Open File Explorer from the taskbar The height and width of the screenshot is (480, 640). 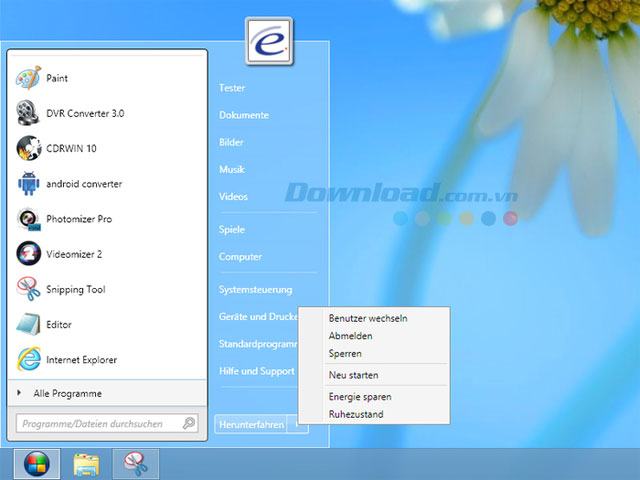click(86, 464)
